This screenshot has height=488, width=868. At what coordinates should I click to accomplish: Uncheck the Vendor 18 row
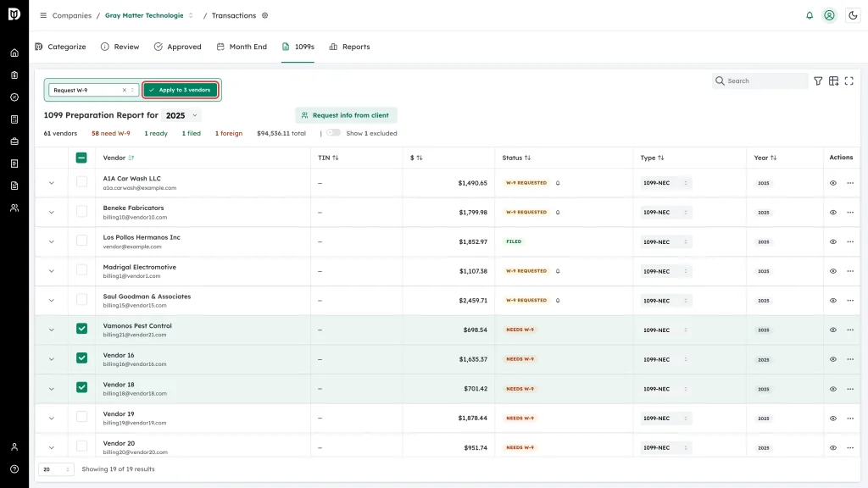coord(81,387)
